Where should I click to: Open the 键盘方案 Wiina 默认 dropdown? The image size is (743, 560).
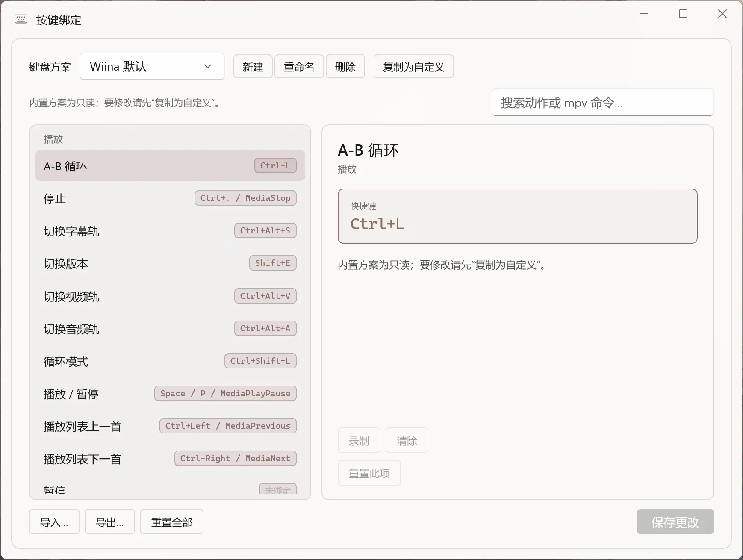(152, 66)
